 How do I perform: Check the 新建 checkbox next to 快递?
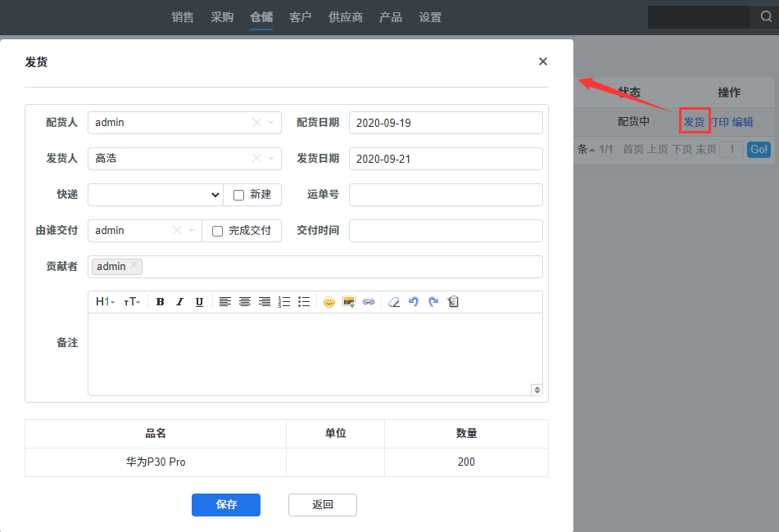coord(239,195)
